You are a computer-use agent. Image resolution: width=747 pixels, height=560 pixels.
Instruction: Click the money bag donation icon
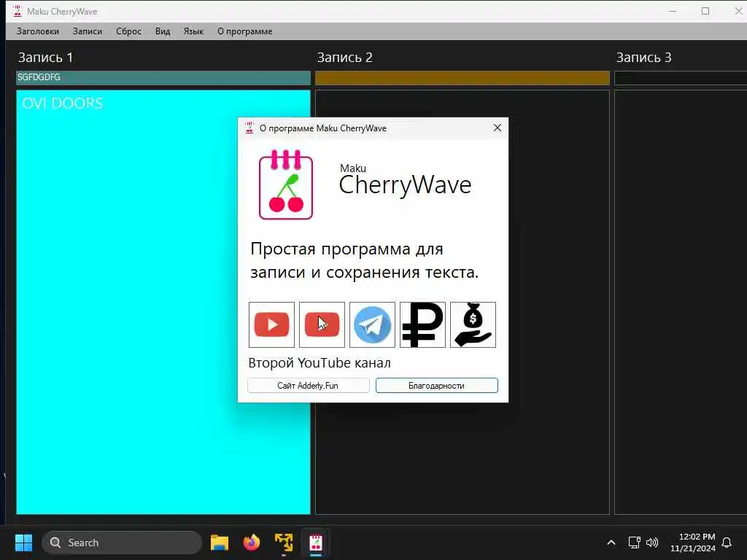pyautogui.click(x=473, y=324)
